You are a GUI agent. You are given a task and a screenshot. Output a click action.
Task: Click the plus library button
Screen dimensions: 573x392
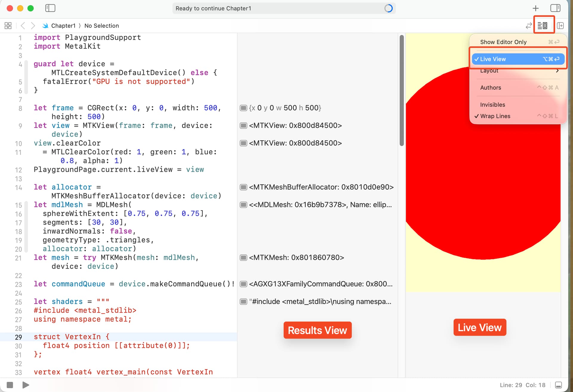(536, 8)
